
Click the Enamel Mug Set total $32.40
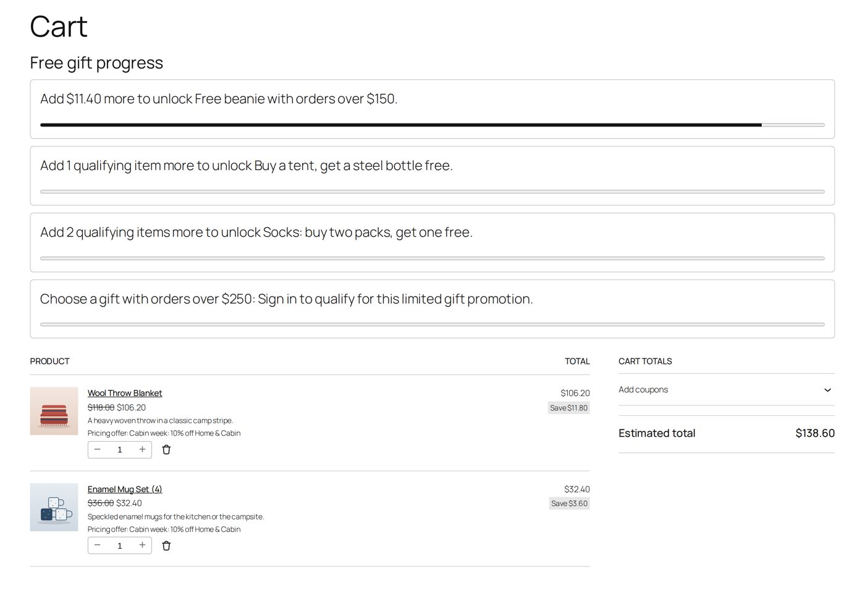point(577,489)
